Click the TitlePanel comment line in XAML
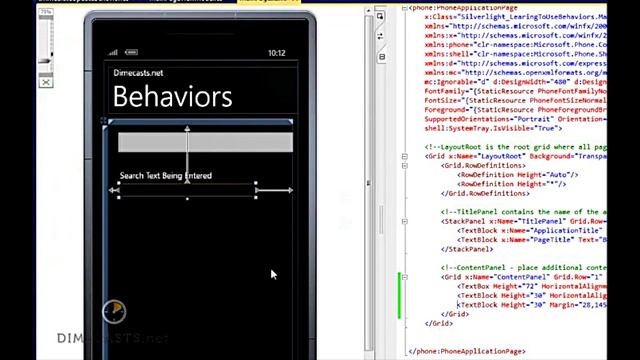 (524, 212)
